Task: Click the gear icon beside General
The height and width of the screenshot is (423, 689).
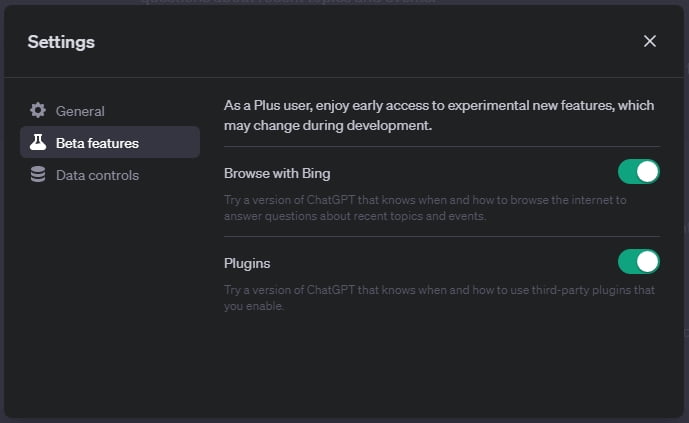Action: (x=38, y=111)
